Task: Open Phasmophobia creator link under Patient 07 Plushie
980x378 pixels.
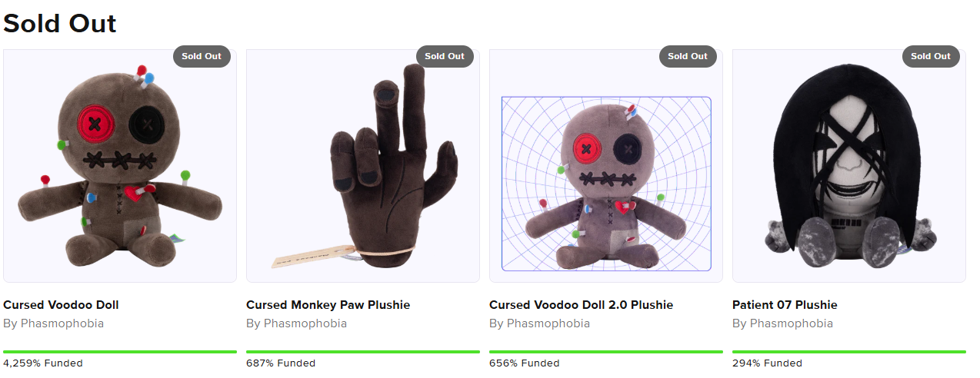Action: pyautogui.click(x=792, y=323)
